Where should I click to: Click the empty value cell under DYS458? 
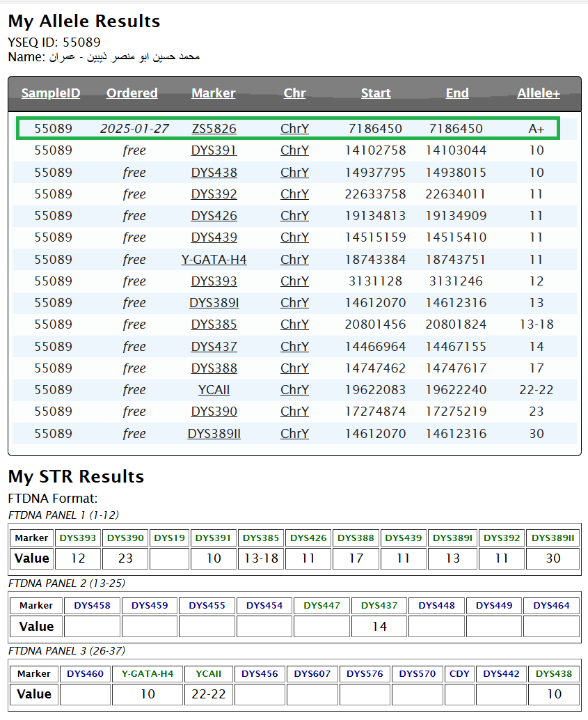[93, 627]
